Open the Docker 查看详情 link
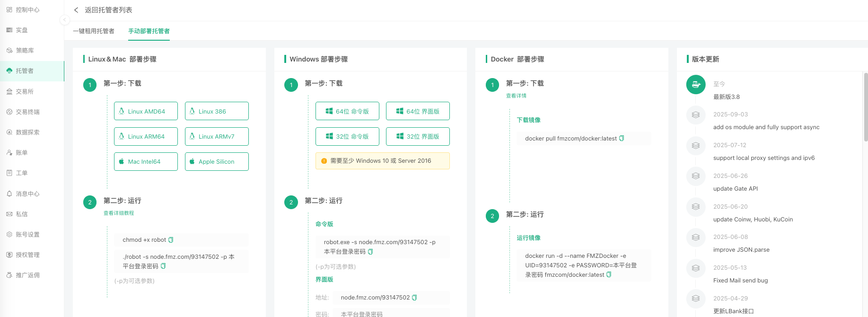Screen dimensions: 868x317 516,96
